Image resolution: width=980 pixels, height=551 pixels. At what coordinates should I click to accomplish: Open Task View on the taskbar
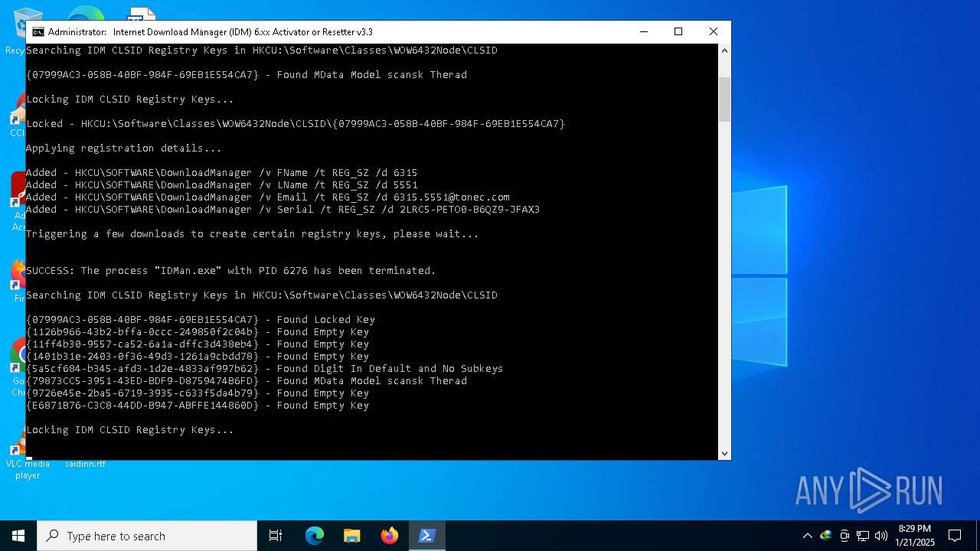pyautogui.click(x=276, y=536)
